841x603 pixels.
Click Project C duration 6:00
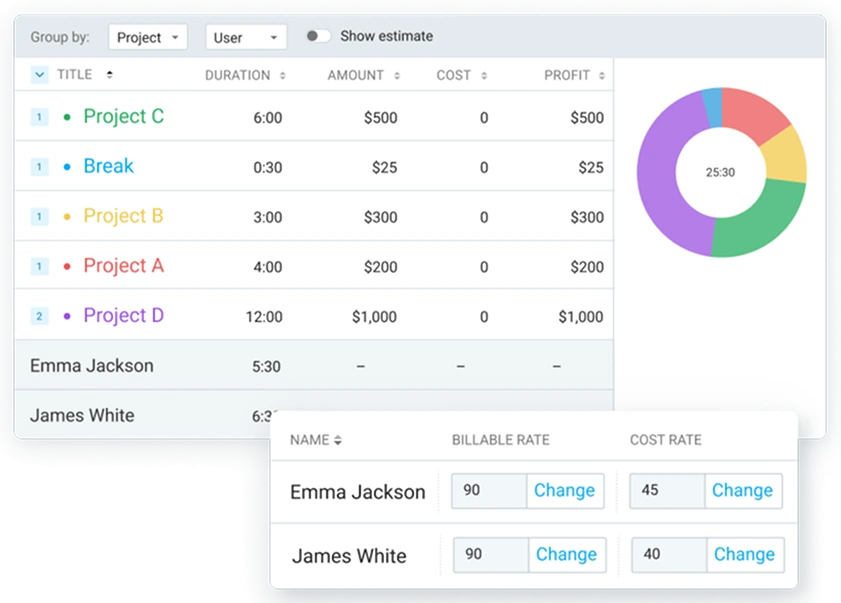coord(268,117)
